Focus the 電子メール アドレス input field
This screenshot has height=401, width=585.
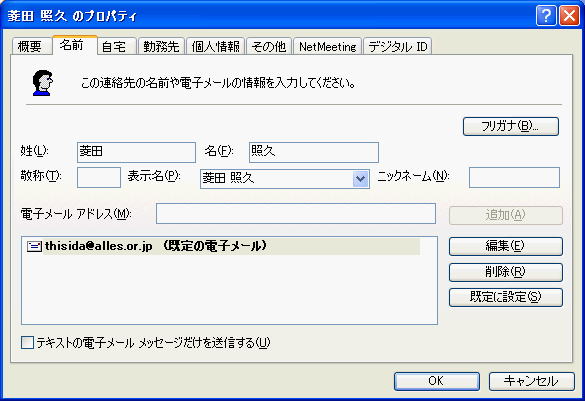click(296, 214)
